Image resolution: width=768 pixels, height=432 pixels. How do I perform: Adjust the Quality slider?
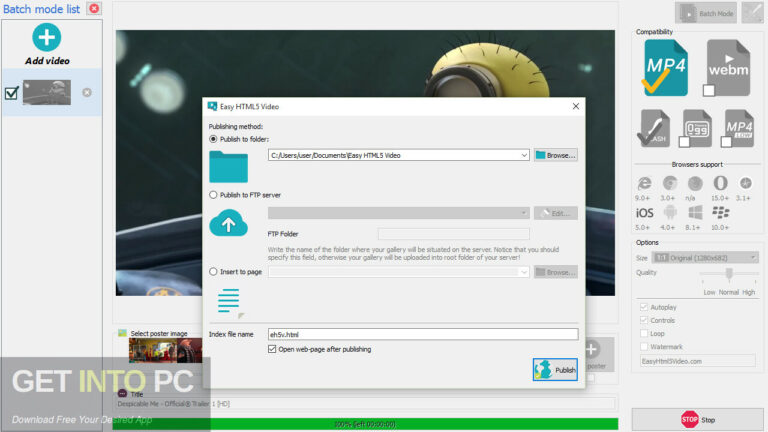coord(729,273)
